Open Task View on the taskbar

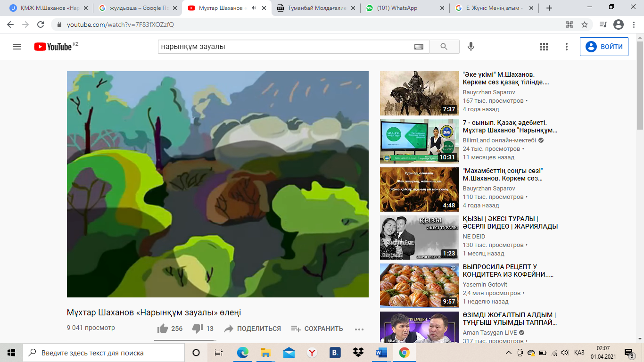click(x=219, y=353)
